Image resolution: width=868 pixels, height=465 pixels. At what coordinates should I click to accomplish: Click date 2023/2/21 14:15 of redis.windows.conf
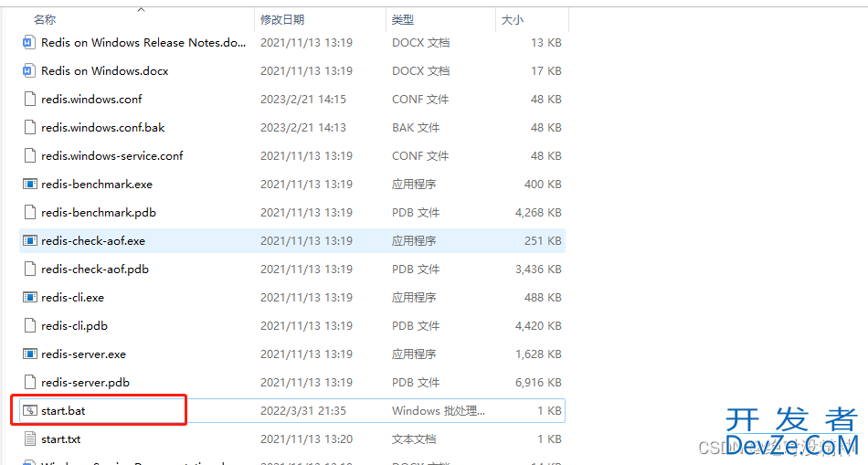[303, 99]
